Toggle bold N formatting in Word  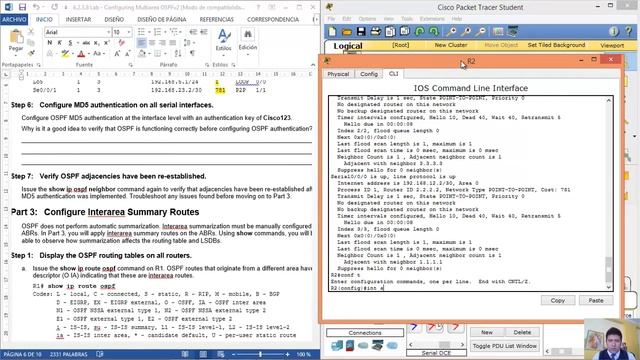tap(50, 42)
